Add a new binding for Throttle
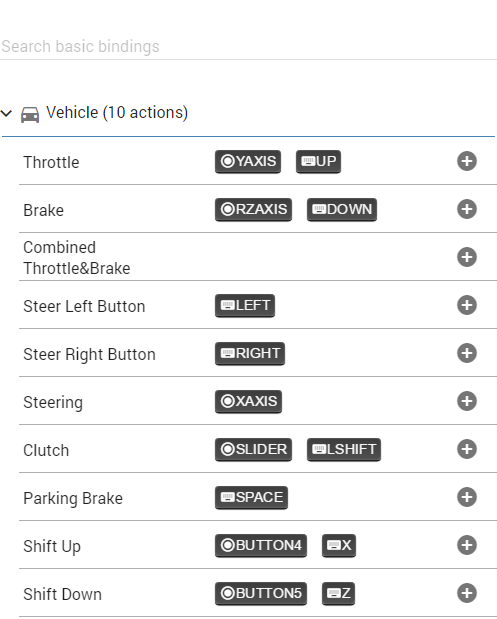Viewport: 497px width, 619px height. [x=467, y=161]
